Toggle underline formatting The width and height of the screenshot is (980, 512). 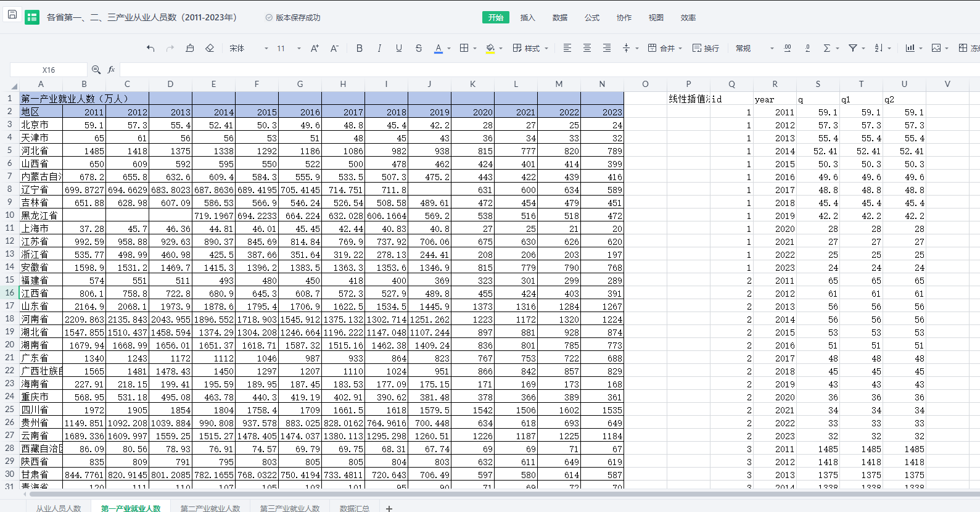399,48
